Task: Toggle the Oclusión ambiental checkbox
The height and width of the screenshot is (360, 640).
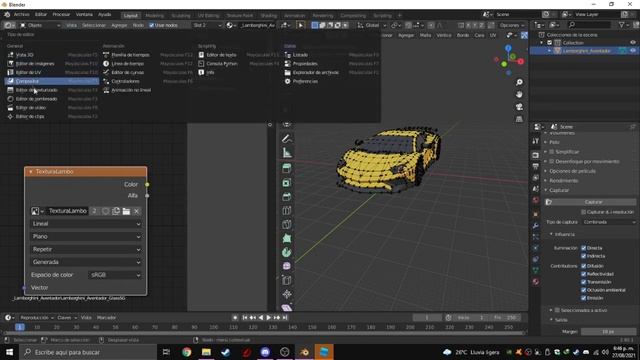Action: (584, 290)
